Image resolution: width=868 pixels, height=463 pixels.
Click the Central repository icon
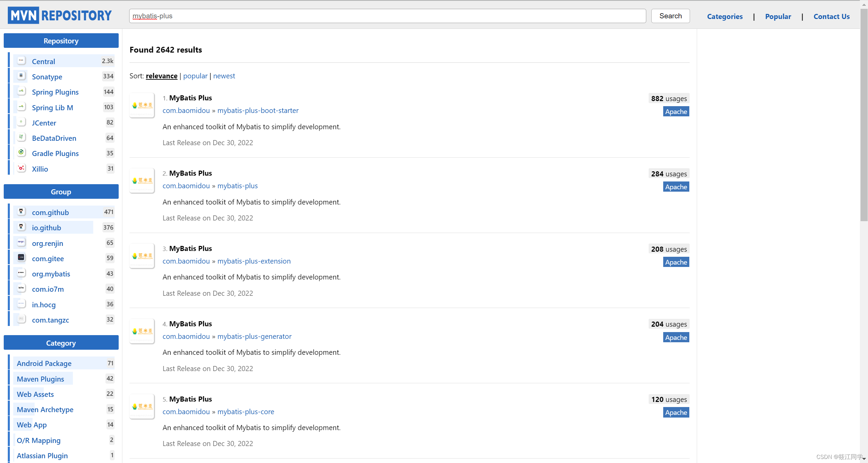21,61
